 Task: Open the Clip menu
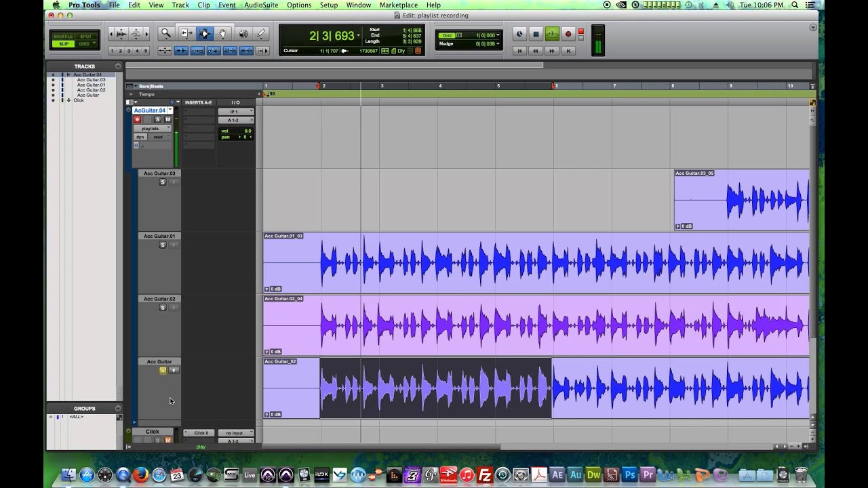tap(203, 5)
